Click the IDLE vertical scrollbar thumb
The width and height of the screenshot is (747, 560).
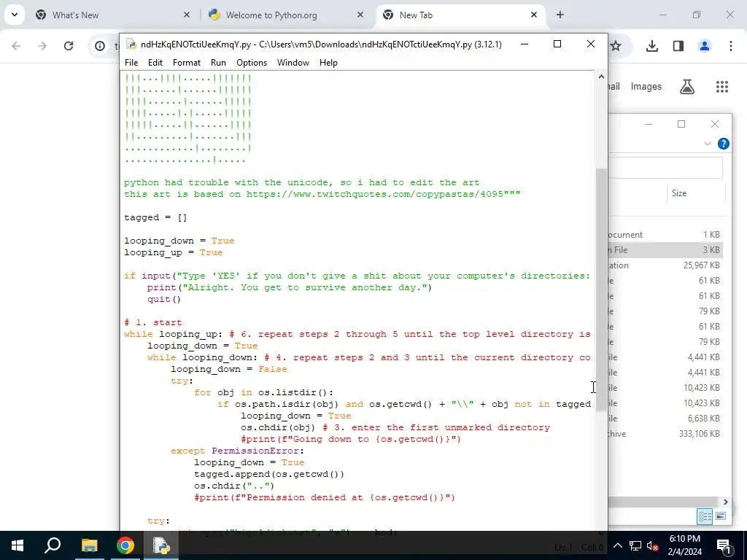click(x=601, y=289)
